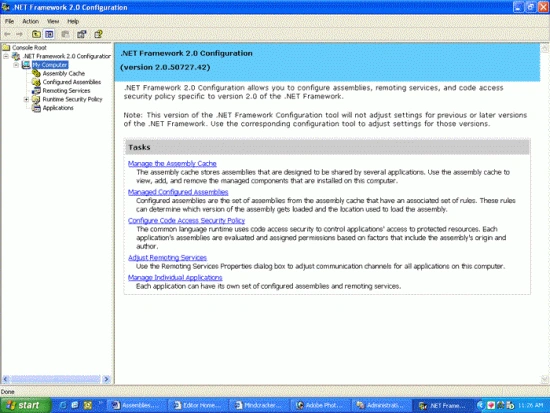Click the Tasks section header
This screenshot has height=413, width=550.
327,147
